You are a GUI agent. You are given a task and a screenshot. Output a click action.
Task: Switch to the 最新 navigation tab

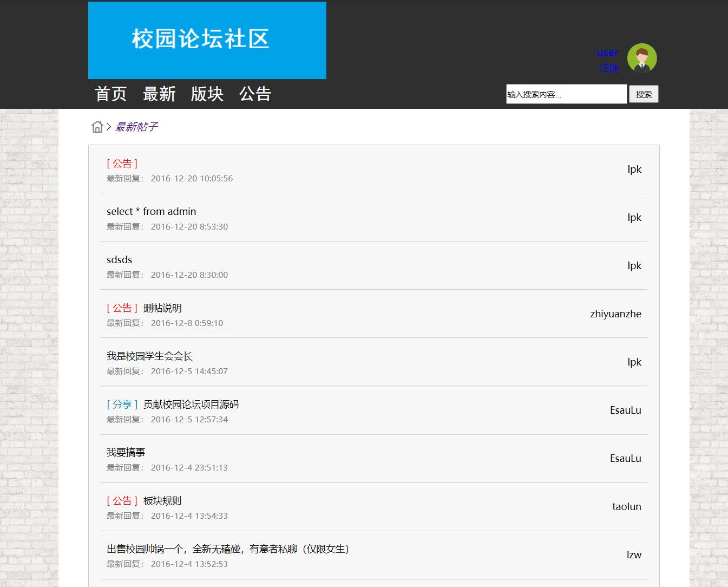(159, 94)
